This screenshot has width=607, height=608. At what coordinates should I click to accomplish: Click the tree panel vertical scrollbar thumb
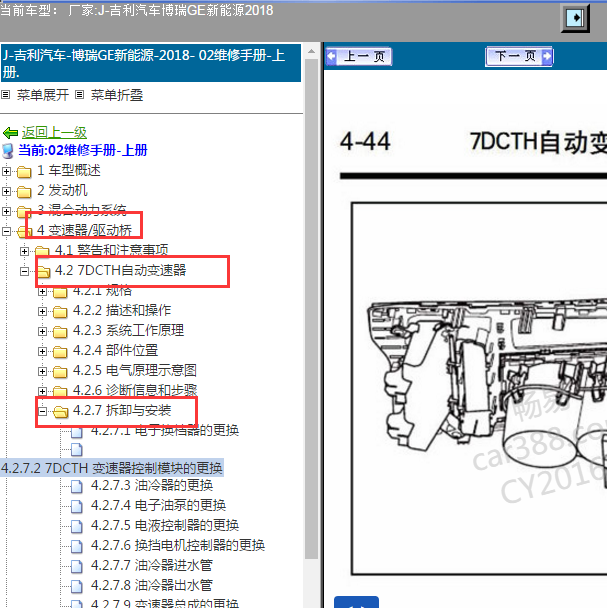coord(311,308)
